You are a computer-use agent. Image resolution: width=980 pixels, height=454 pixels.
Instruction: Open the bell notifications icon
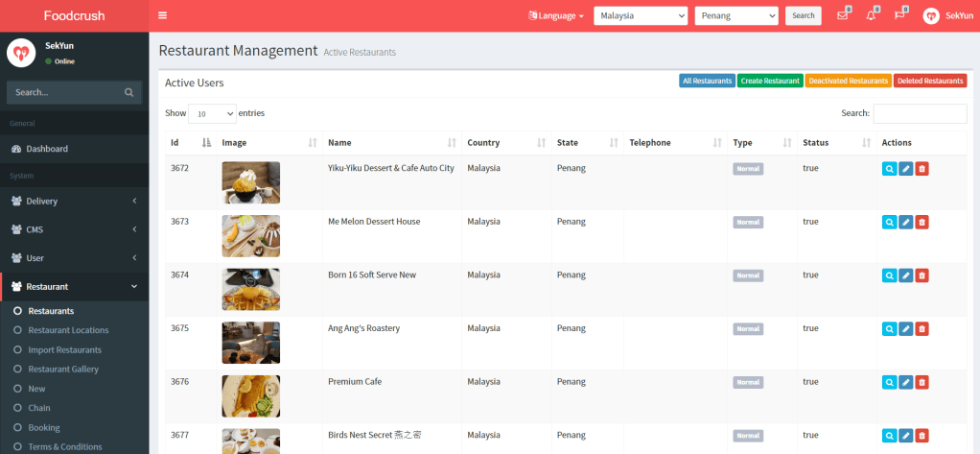(871, 15)
